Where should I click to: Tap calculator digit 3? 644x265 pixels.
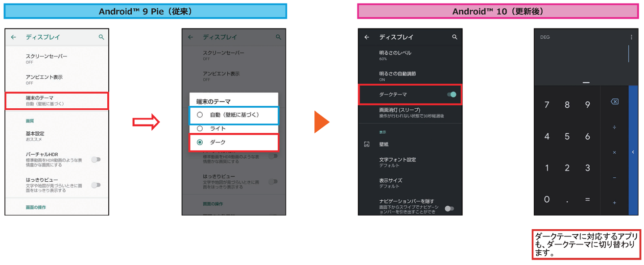[x=588, y=168]
